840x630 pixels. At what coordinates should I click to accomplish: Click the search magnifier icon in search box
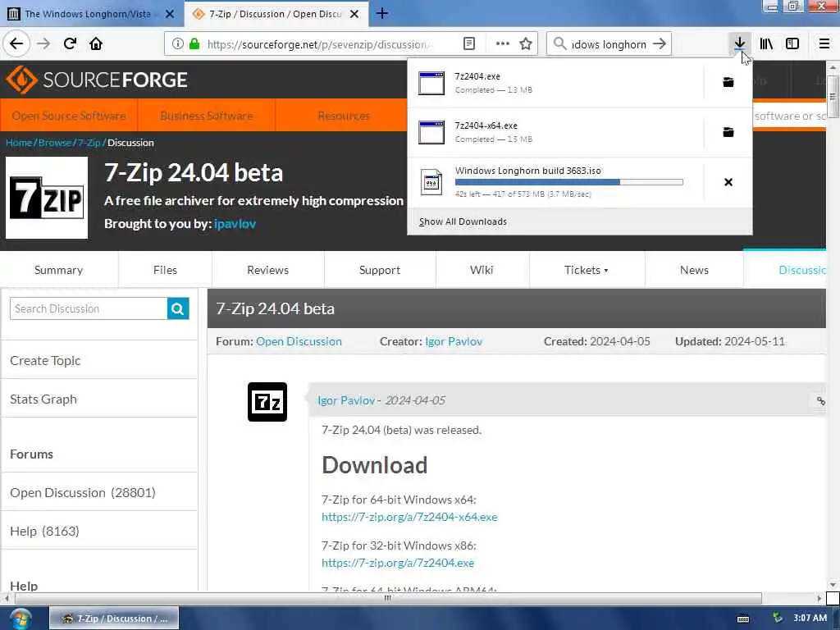559,44
